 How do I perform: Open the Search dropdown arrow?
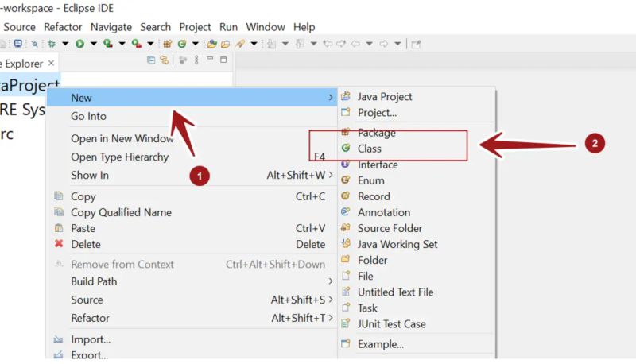click(254, 44)
